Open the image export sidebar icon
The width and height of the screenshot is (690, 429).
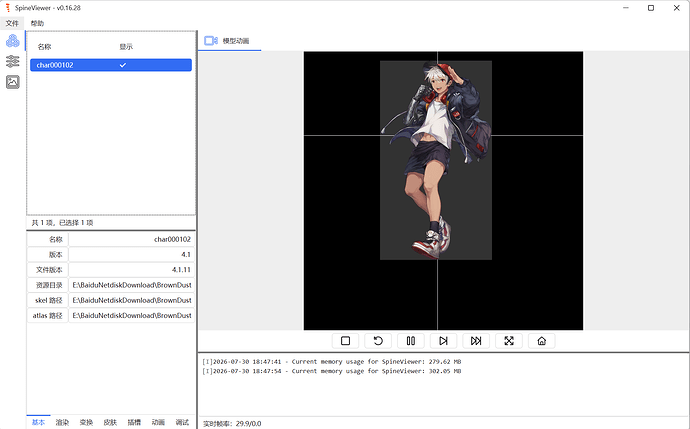coord(12,81)
